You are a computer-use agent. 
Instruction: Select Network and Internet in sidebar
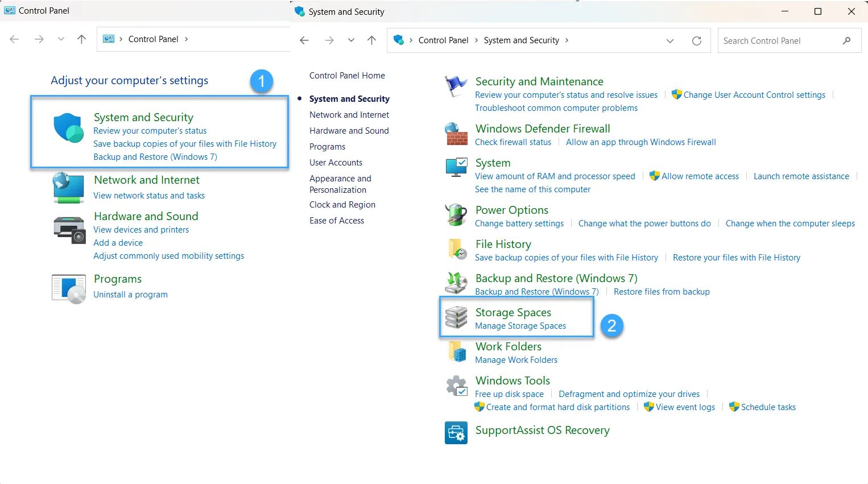(349, 115)
